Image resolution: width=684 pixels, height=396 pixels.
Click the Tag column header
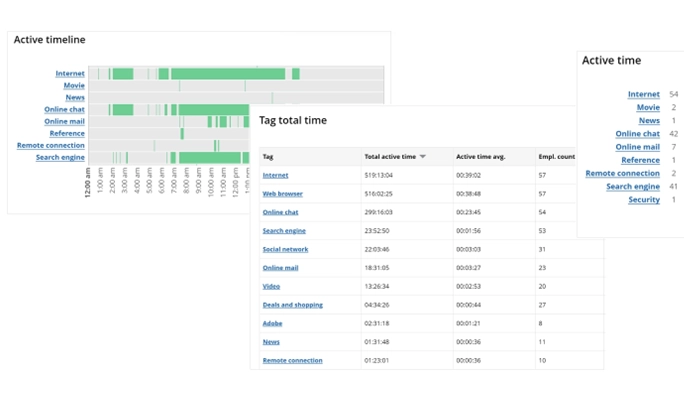(x=268, y=157)
